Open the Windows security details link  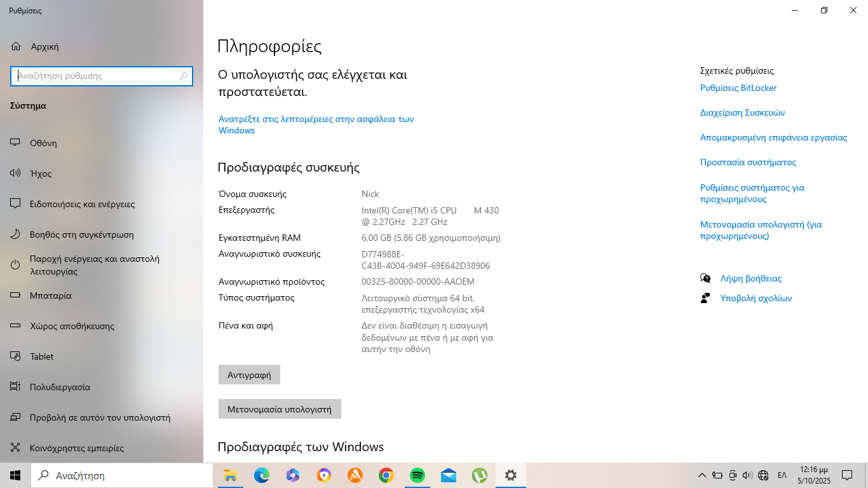tap(316, 125)
